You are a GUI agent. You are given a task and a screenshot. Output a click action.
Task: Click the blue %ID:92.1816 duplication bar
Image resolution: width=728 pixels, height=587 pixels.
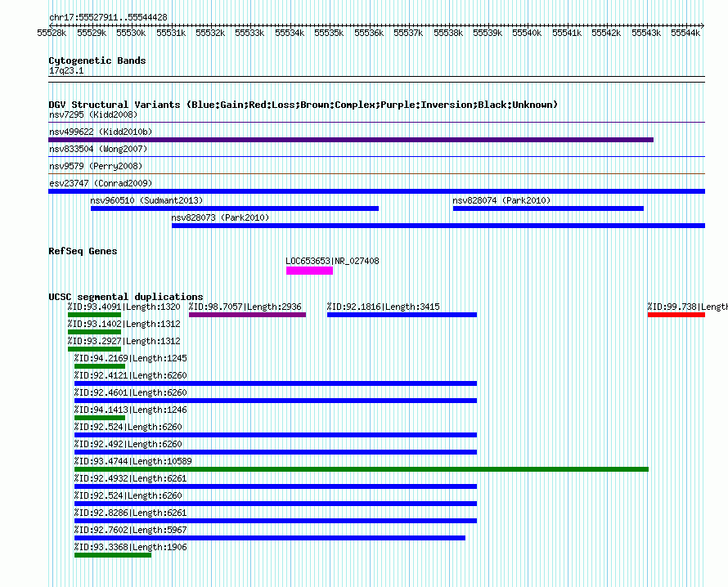point(402,315)
